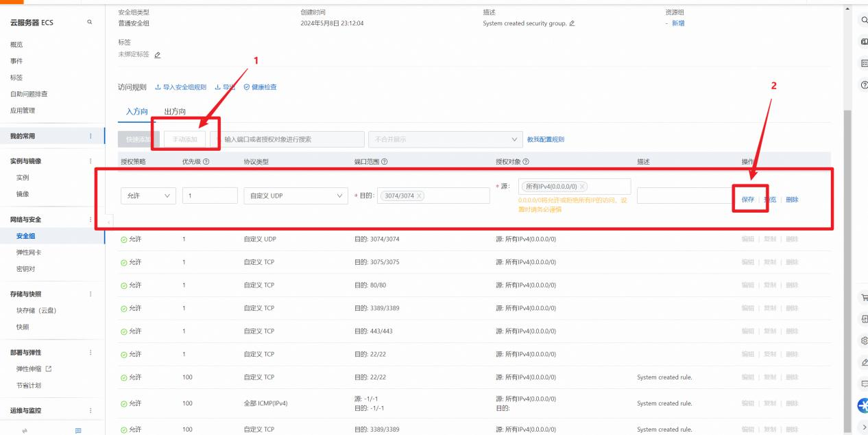Click 编辑 for the 3075/3075 rule
868x435 pixels.
point(748,262)
